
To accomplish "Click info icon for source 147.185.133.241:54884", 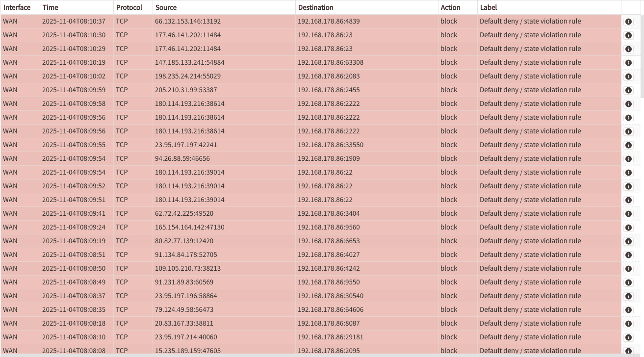I will tap(628, 63).
